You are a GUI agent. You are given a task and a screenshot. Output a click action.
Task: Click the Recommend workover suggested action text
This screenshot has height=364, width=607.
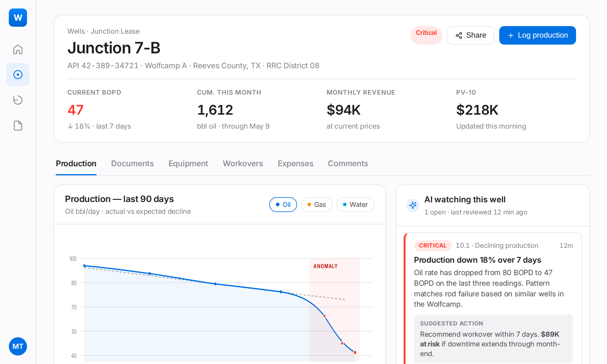click(x=490, y=344)
